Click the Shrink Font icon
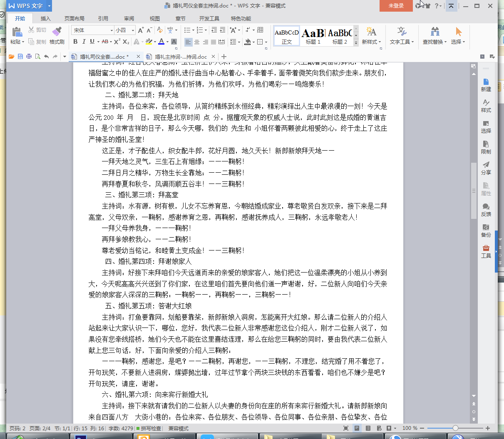The width and height of the screenshot is (504, 439). pos(149,30)
